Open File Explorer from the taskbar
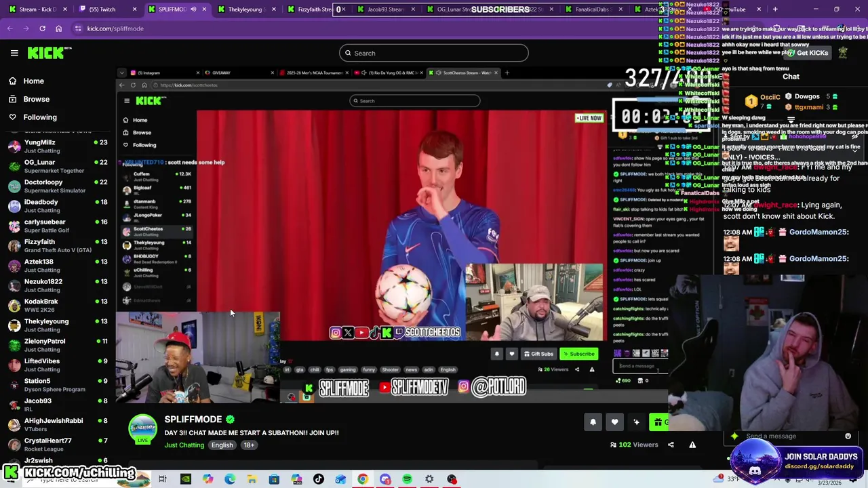 pyautogui.click(x=252, y=479)
